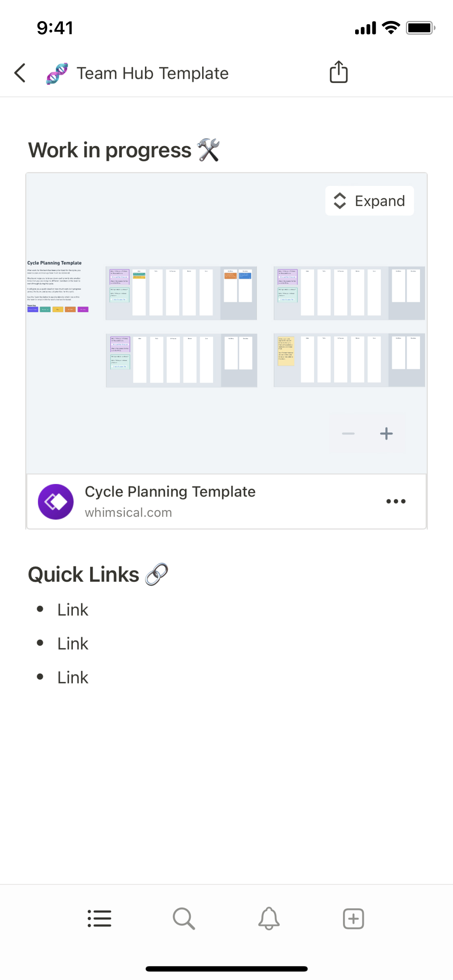Open search from the bottom bar
Screen dimensions: 453x980
(184, 918)
